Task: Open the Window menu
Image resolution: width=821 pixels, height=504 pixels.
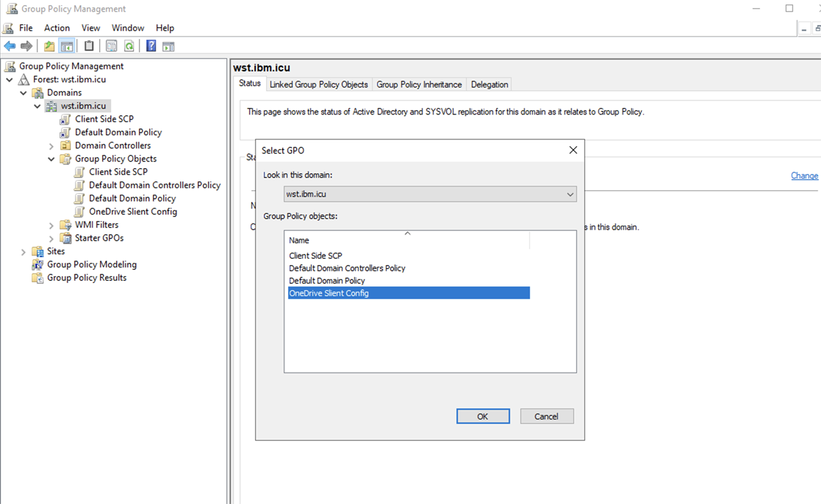Action: [128, 28]
